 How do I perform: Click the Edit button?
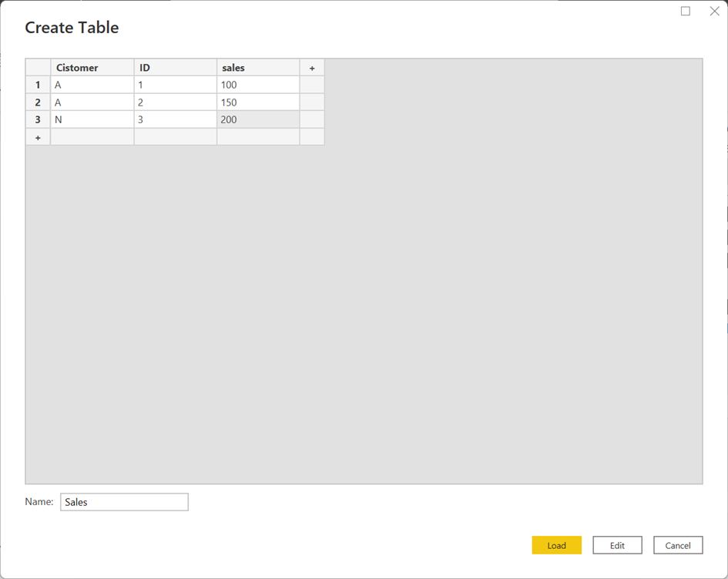click(617, 545)
